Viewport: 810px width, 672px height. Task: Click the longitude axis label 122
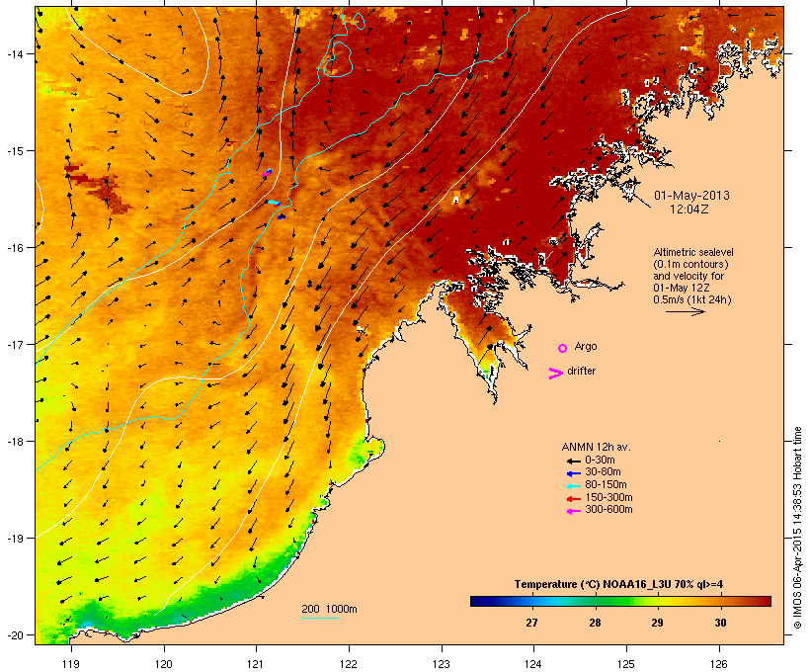(349, 664)
